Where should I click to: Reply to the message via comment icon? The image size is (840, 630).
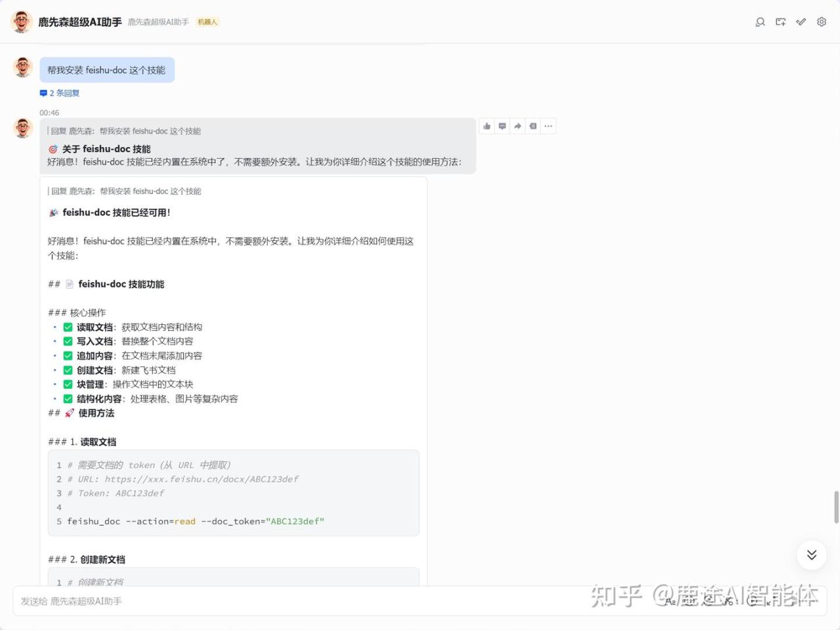pos(502,126)
